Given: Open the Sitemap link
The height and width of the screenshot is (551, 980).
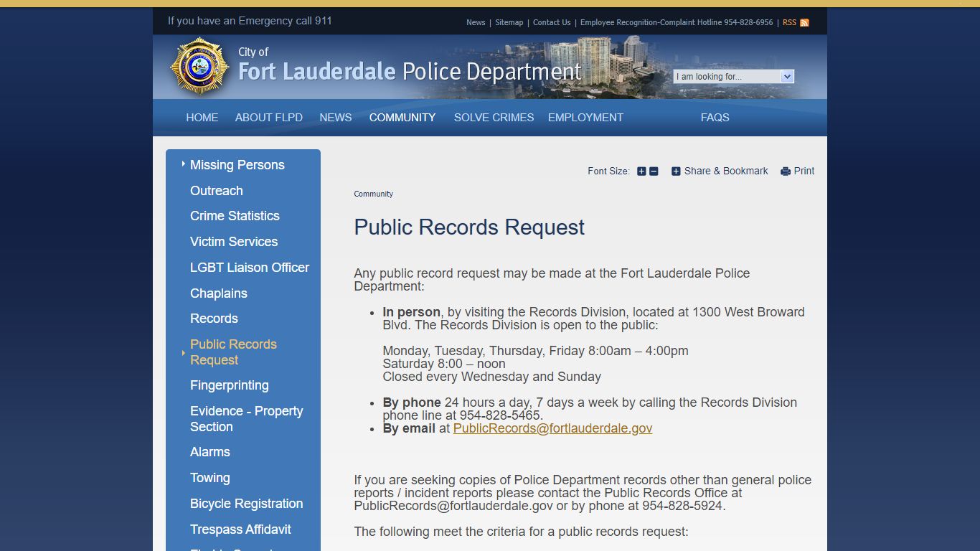Looking at the screenshot, I should pos(509,23).
